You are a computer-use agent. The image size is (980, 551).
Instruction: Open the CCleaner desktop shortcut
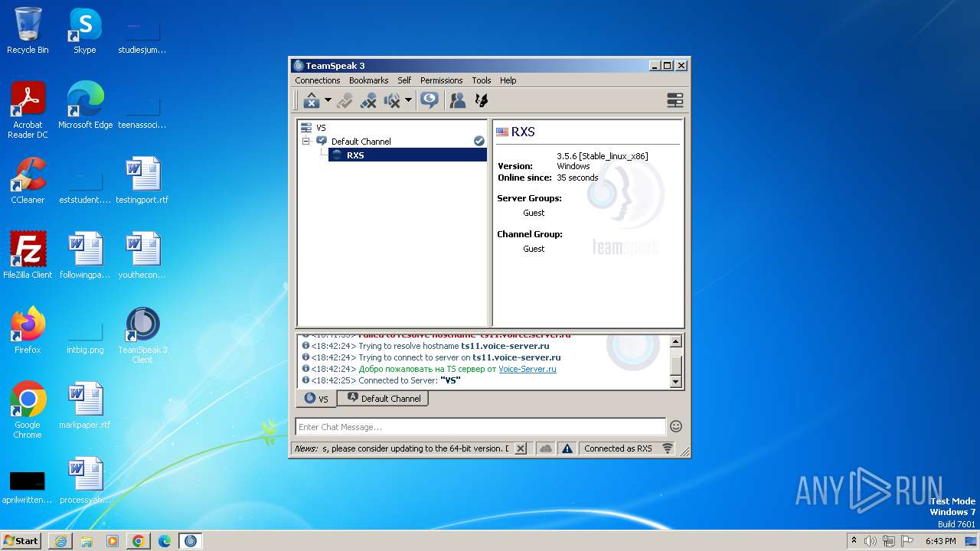(28, 181)
